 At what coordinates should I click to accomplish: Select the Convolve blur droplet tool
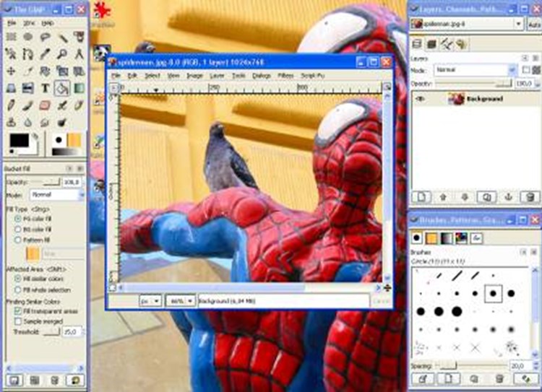point(28,122)
